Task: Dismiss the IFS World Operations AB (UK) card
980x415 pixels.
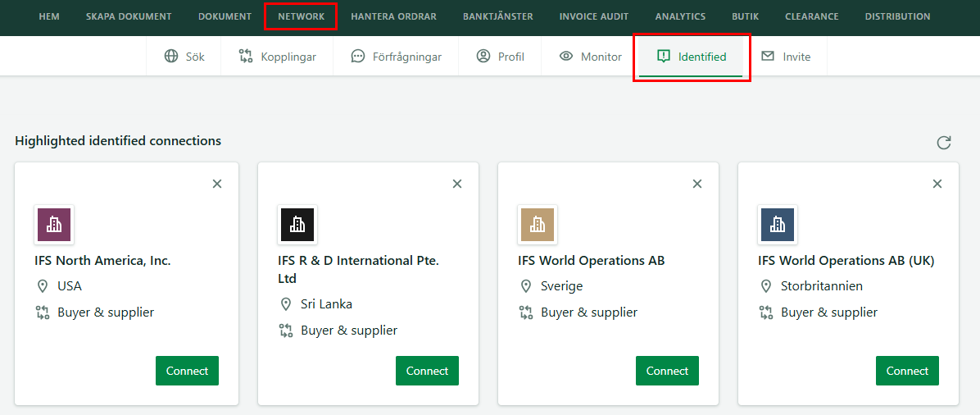Action: point(937,184)
